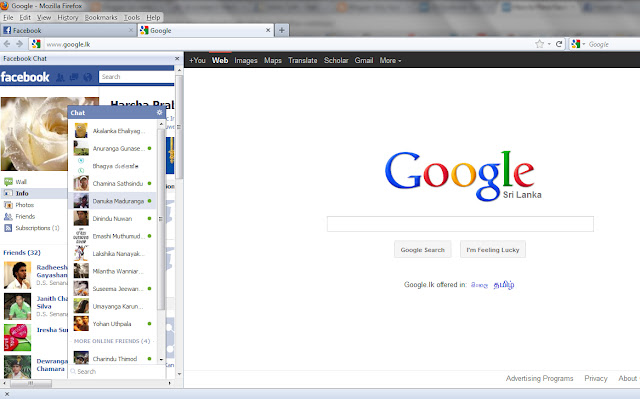The image size is (640, 399).
Task: Open the Tools menu
Action: click(132, 18)
